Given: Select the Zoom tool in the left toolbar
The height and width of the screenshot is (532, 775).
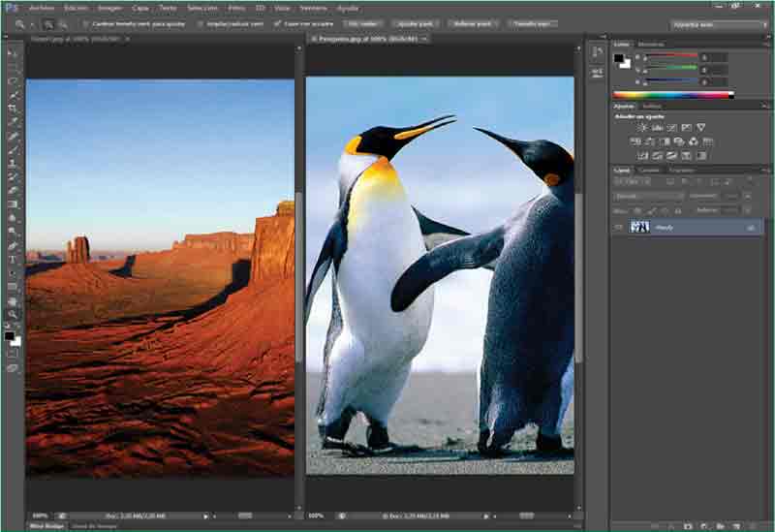Looking at the screenshot, I should [13, 314].
